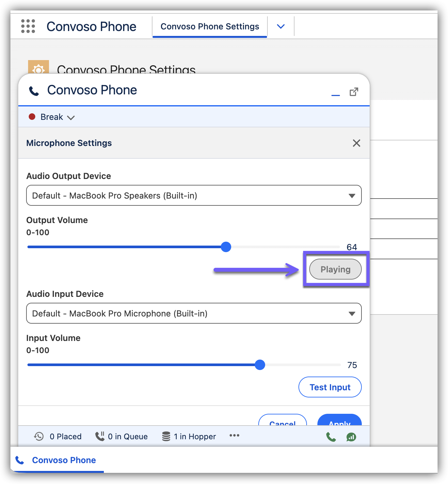Image resolution: width=448 pixels, height=484 pixels.
Task: Pop out the Convoso Phone panel
Action: pos(354,92)
